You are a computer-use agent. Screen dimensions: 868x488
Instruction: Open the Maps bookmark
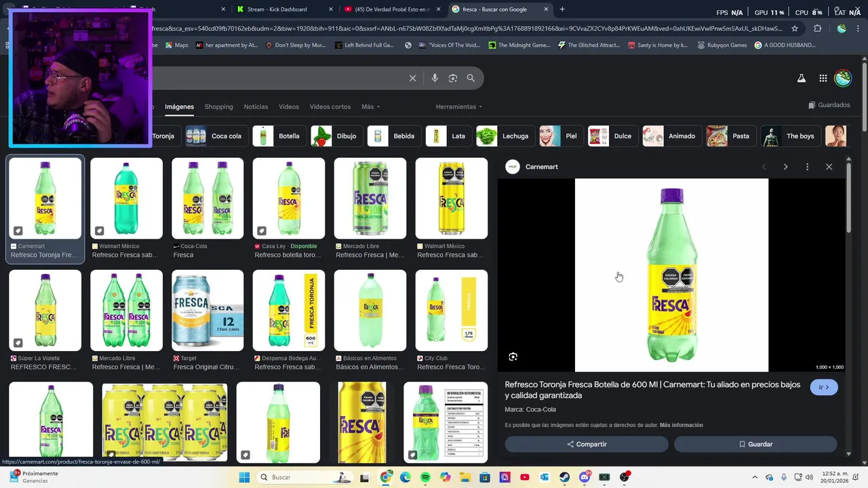[x=176, y=45]
